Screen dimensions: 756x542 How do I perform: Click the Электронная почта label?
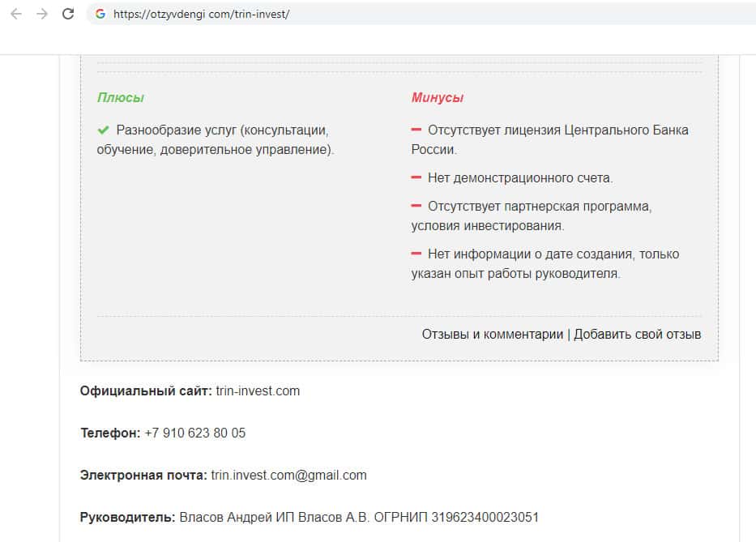pyautogui.click(x=143, y=475)
